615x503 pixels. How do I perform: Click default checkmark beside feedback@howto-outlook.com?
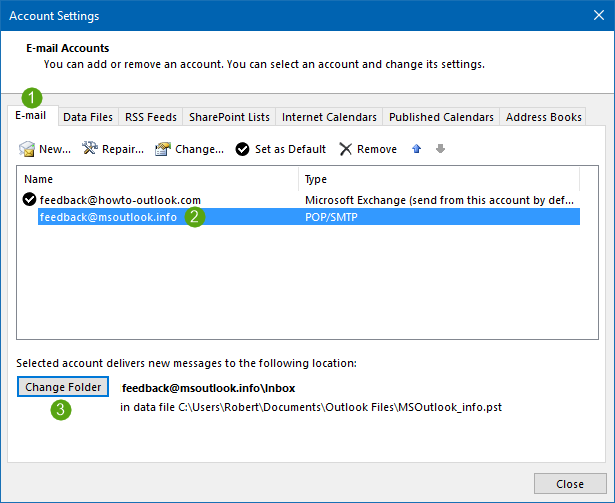pos(29,200)
